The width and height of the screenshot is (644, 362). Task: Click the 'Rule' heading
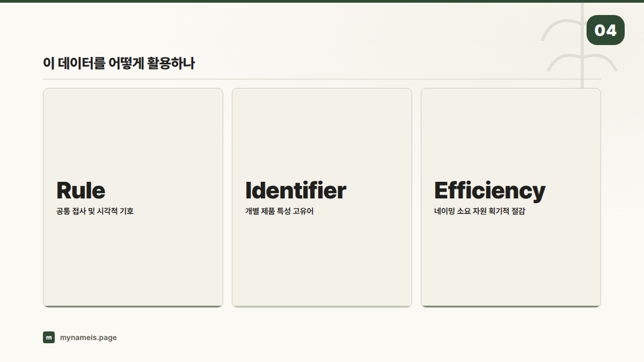(80, 190)
